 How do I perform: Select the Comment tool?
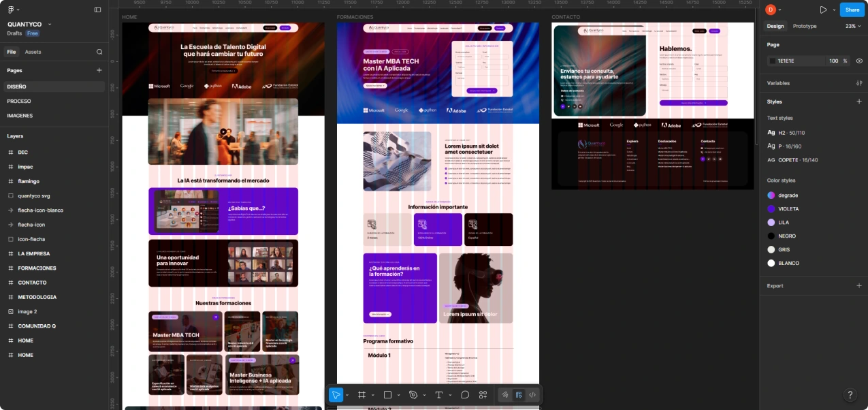[465, 394]
